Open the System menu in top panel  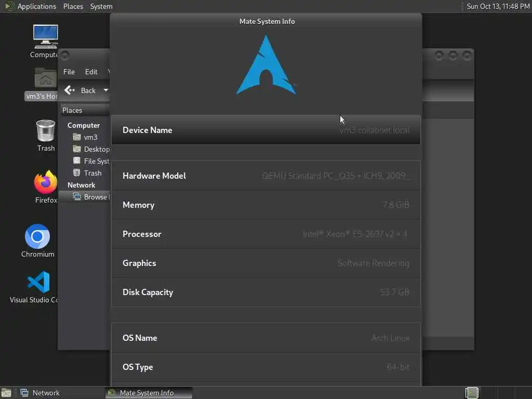click(101, 6)
